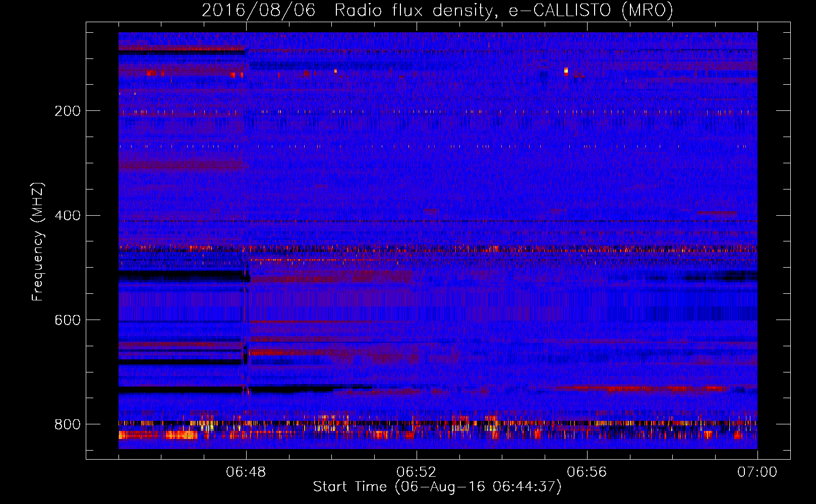Click the 06:48 time tick label
The height and width of the screenshot is (504, 816).
(x=246, y=472)
